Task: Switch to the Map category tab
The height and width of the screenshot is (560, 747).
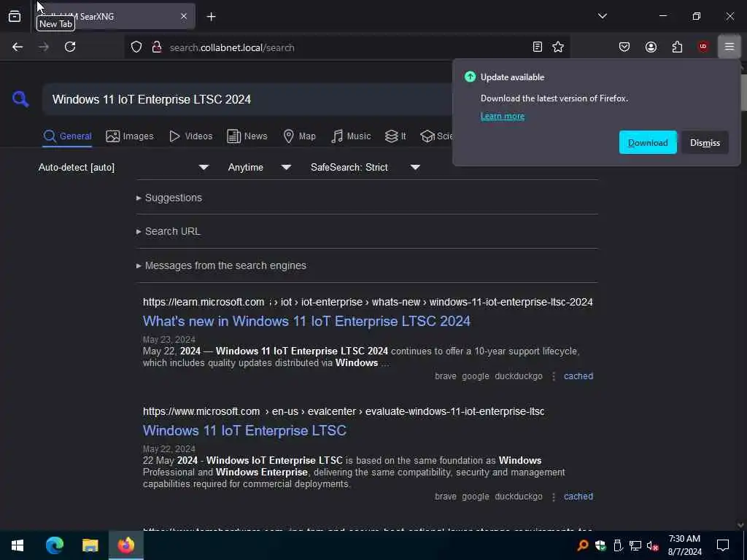Action: click(299, 136)
